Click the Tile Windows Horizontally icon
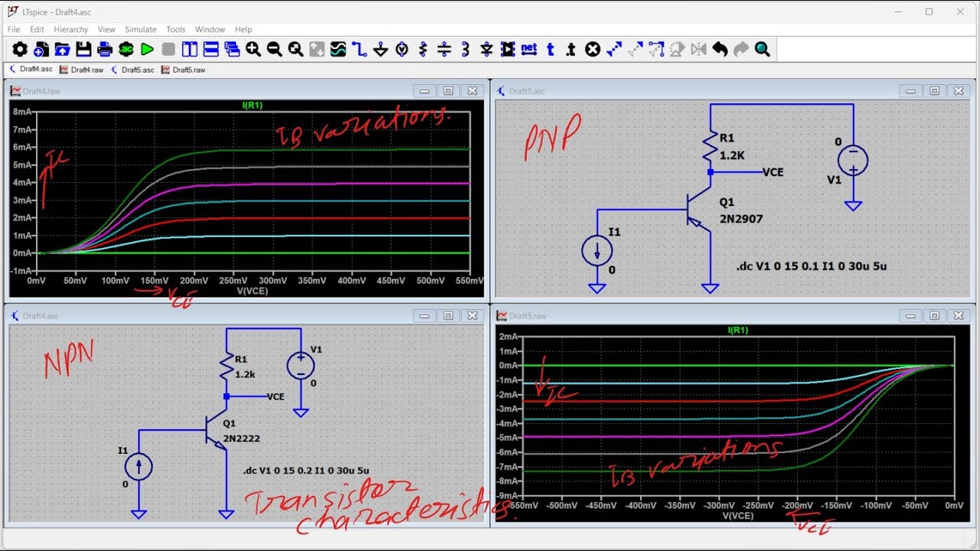980x551 pixels. 211,49
